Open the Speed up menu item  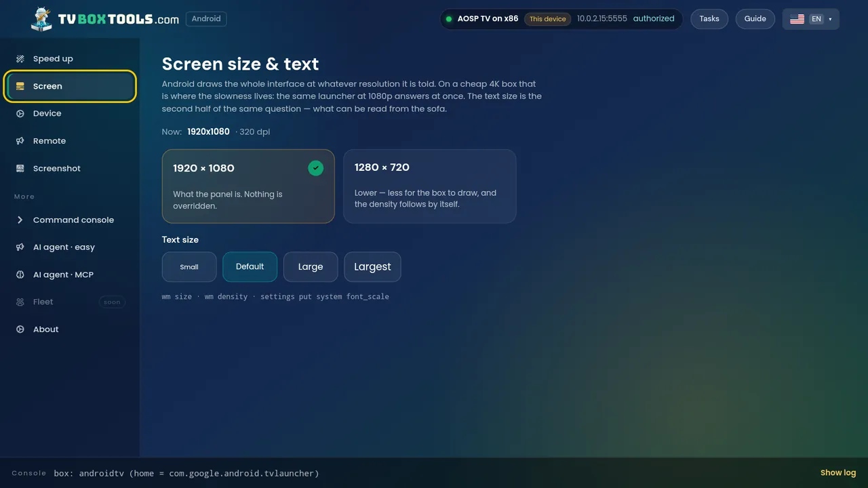point(70,59)
